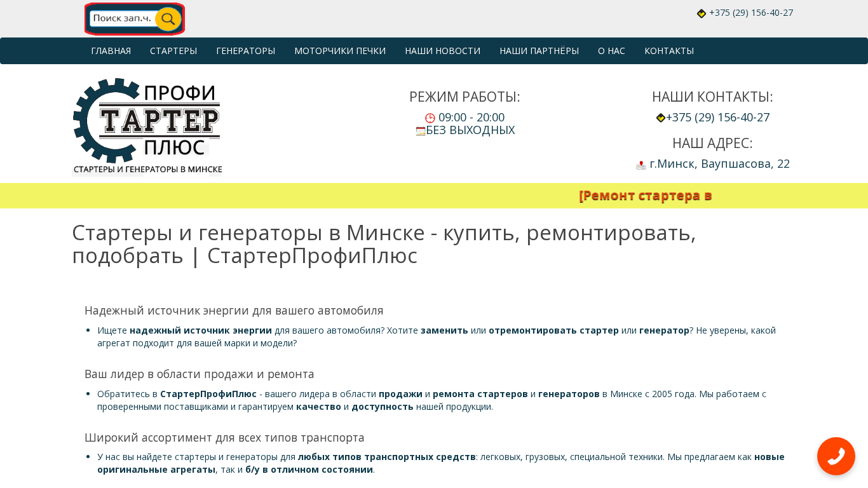Click the bold text отремонтировать стартер

coord(553,330)
